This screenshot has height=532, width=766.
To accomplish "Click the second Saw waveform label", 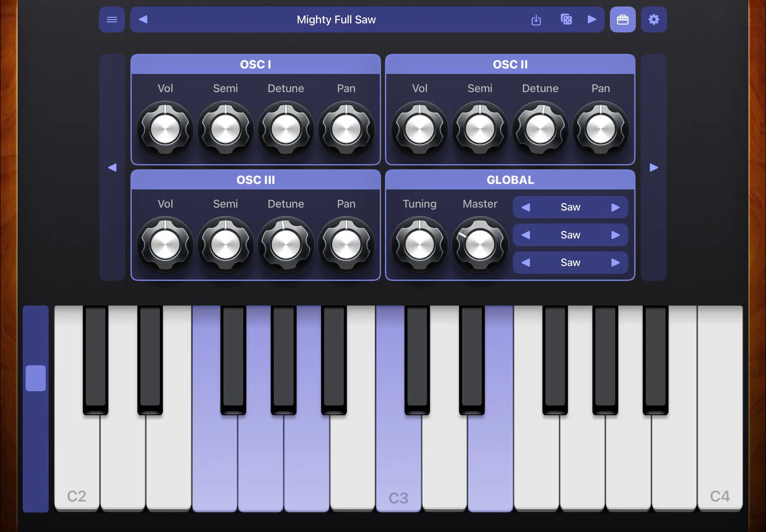I will coord(570,235).
